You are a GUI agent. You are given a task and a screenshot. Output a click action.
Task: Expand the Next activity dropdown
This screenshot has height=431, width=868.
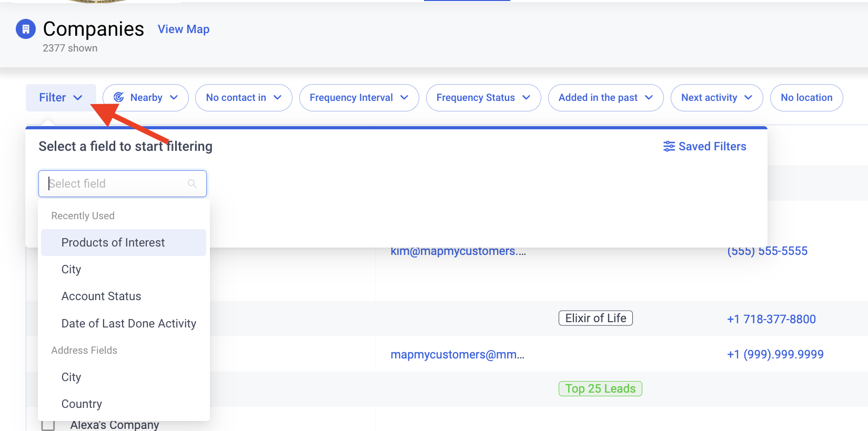[x=717, y=98]
